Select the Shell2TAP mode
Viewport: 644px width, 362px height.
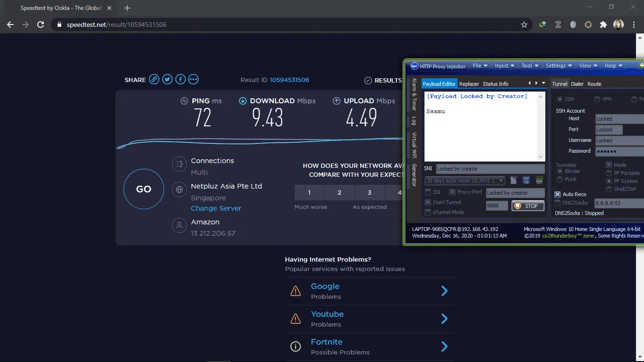click(x=609, y=189)
